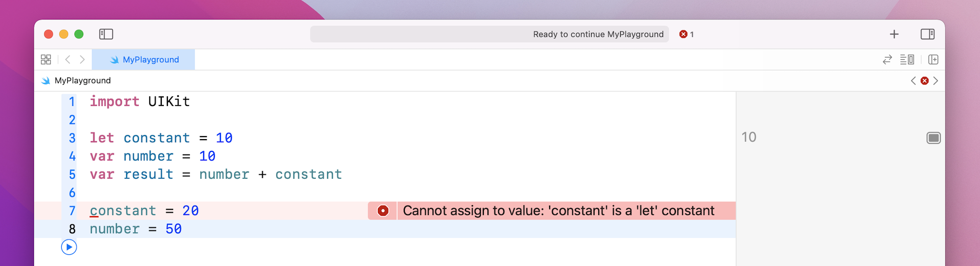980x266 pixels.
Task: Go forward in editor history
Action: [x=82, y=60]
